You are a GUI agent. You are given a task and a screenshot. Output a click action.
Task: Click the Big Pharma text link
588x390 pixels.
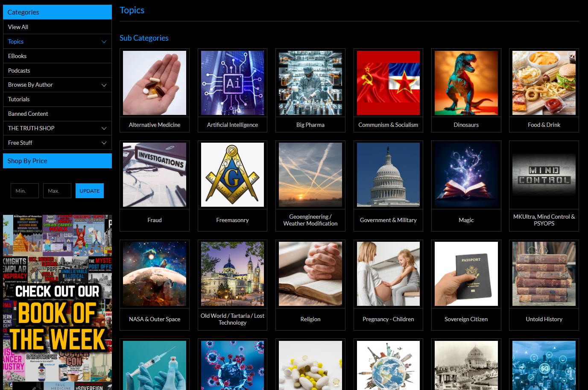(x=310, y=125)
